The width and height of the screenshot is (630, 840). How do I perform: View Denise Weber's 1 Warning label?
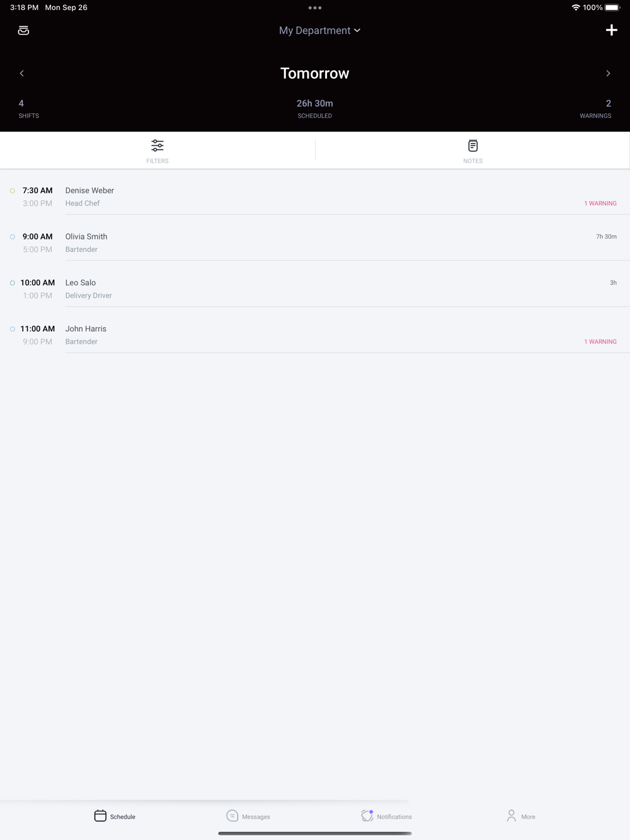(600, 203)
